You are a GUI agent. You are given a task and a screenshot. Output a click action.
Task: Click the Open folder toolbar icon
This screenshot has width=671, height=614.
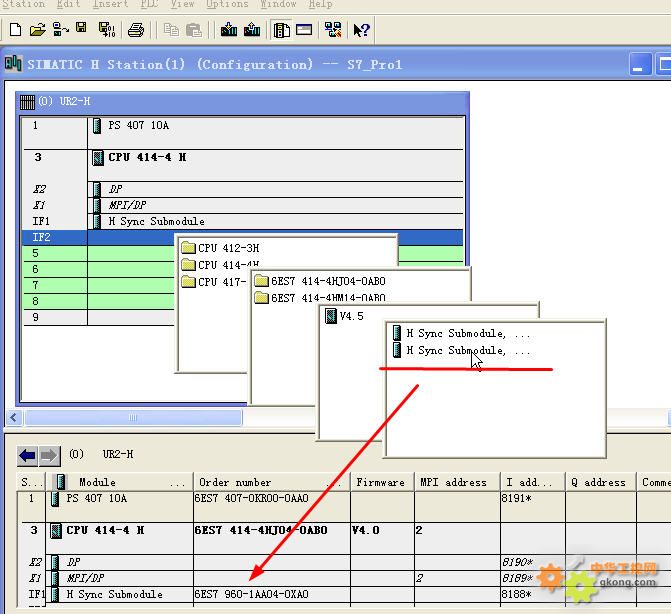(38, 30)
